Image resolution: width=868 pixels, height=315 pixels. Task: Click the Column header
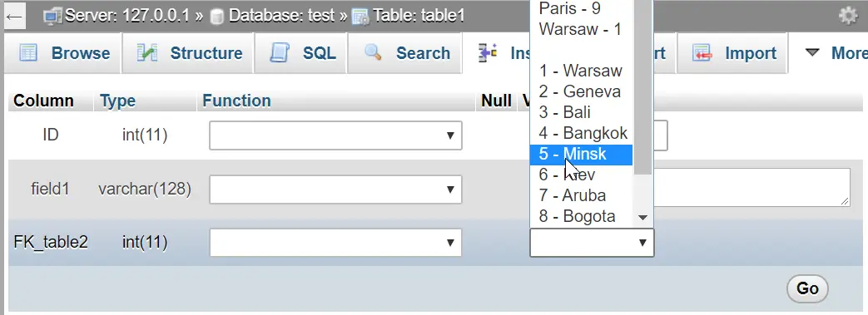point(43,101)
